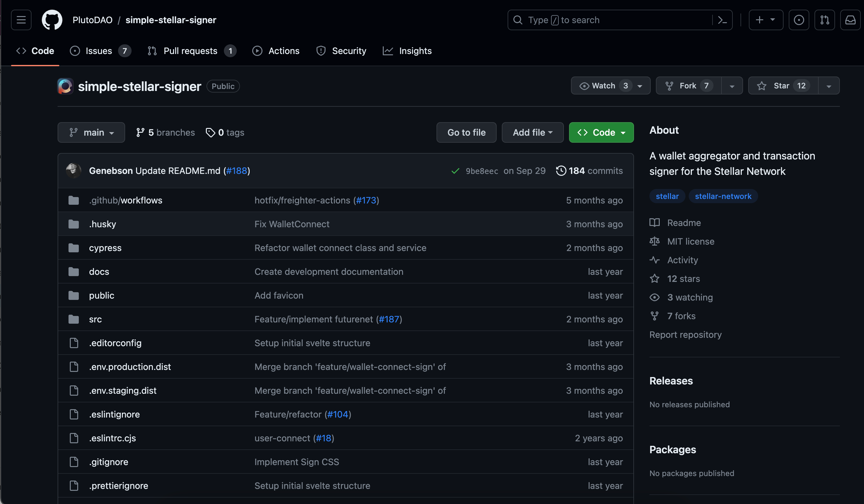Expand the star lists dropdown arrow

point(828,85)
